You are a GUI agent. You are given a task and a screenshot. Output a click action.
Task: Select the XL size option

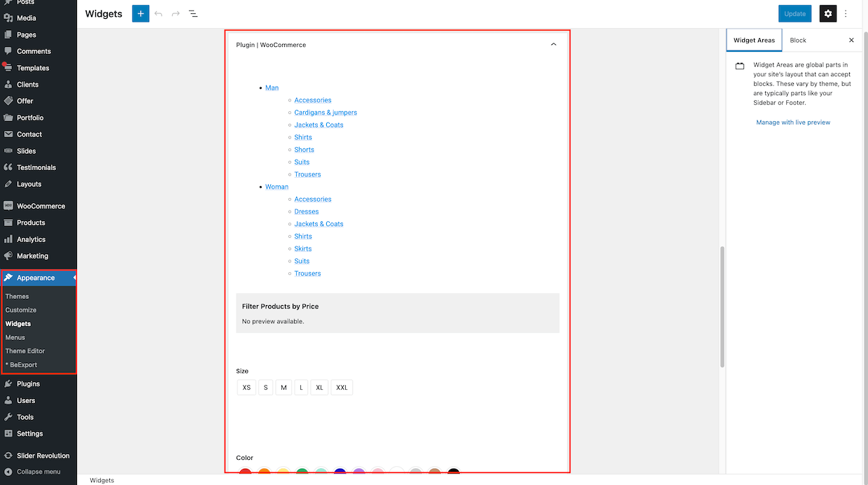click(319, 387)
